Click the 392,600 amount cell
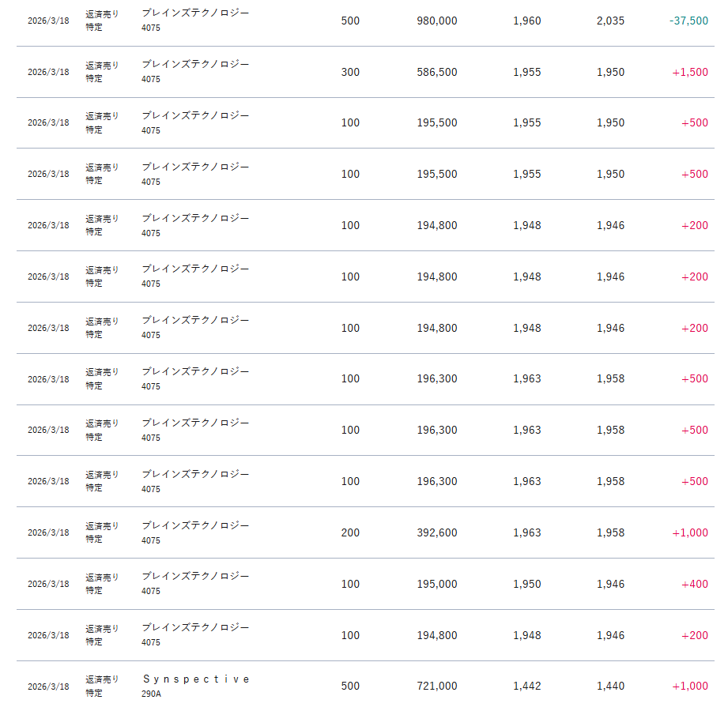 click(436, 532)
